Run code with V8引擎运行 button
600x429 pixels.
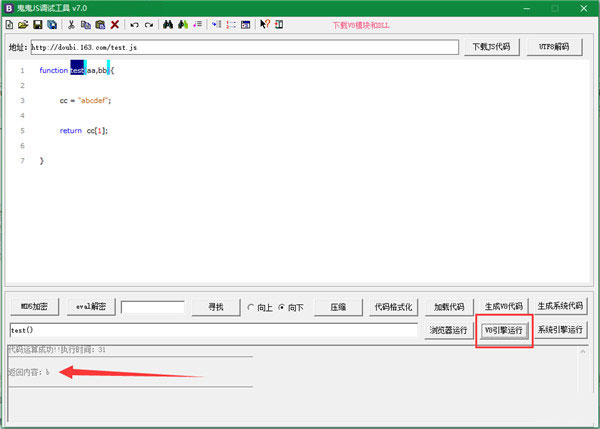[x=503, y=330]
